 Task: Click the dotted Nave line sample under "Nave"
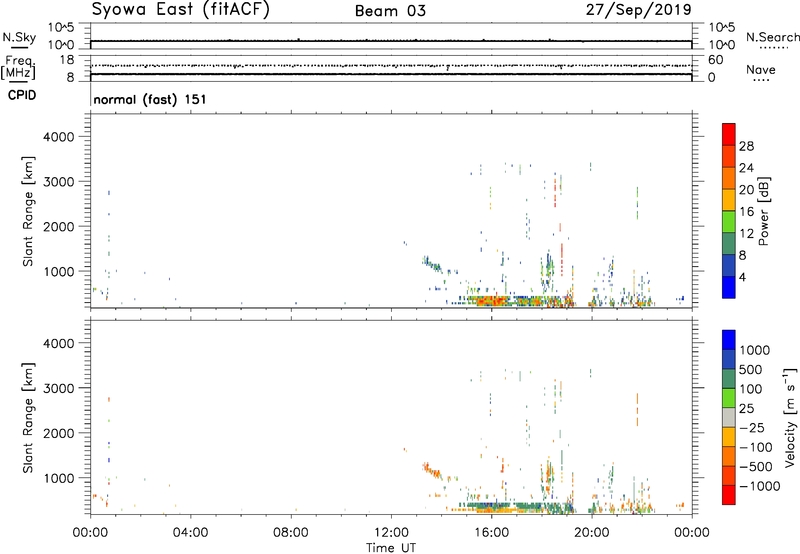tap(761, 80)
